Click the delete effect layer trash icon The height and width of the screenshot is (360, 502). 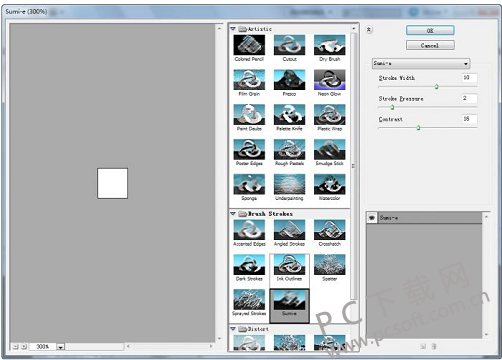[x=434, y=346]
